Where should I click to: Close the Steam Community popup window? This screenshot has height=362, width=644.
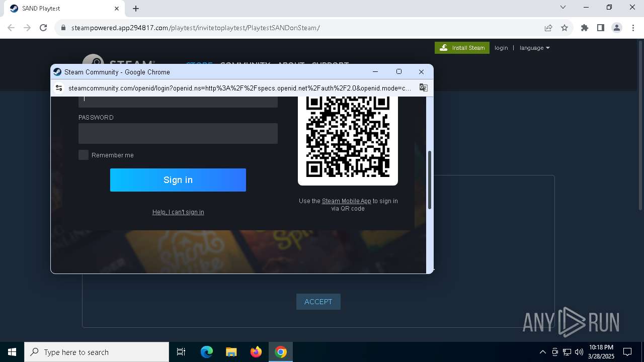point(422,72)
